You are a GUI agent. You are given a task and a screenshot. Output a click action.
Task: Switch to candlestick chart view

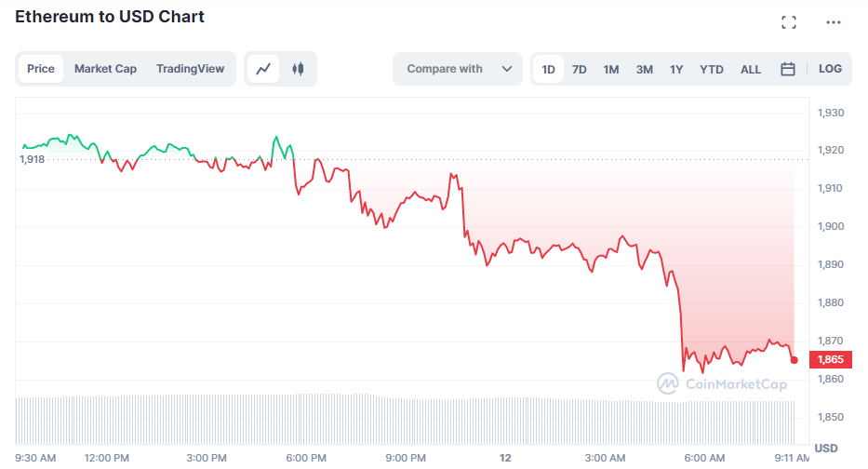298,69
